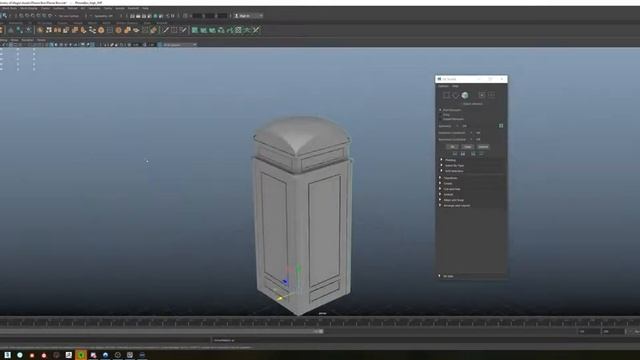Click the highlighted orange taskbar app icon
Screen dimensions: 640x360
[81, 355]
